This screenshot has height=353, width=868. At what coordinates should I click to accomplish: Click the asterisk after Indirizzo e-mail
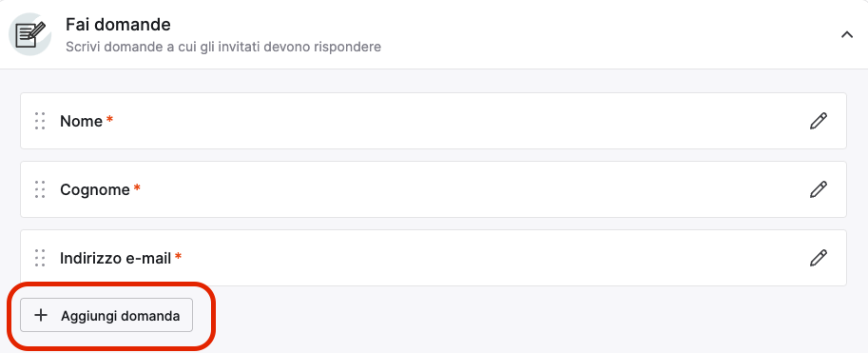click(178, 256)
